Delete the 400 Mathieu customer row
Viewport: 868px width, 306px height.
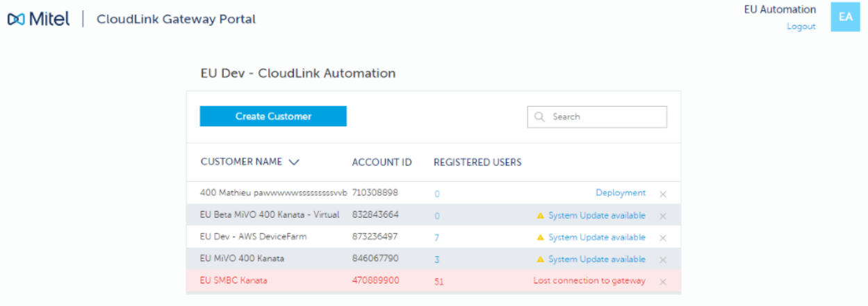click(x=662, y=194)
